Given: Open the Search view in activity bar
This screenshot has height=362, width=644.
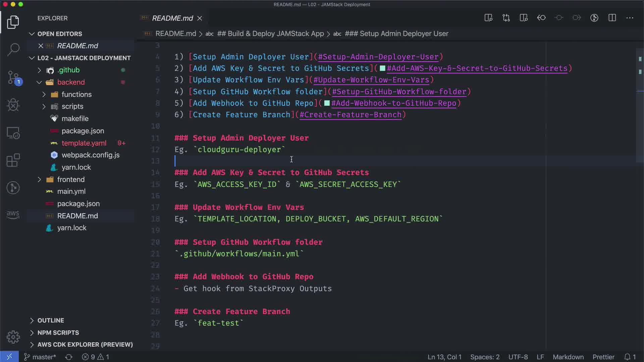Looking at the screenshot, I should click(13, 50).
